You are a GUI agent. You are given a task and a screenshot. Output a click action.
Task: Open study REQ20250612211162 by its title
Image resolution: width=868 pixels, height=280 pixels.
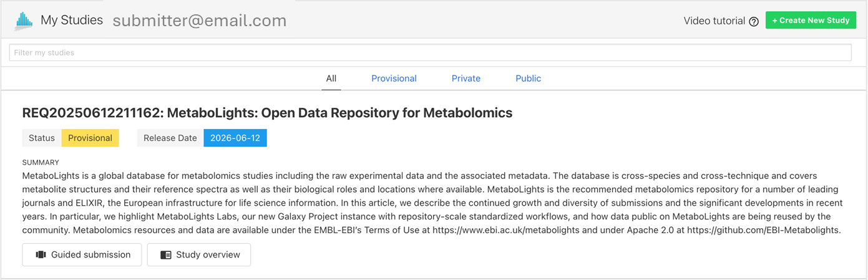(x=267, y=113)
